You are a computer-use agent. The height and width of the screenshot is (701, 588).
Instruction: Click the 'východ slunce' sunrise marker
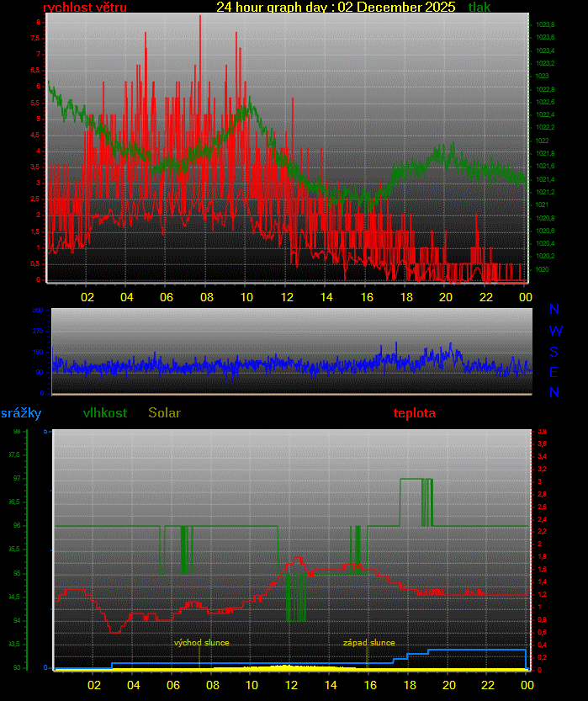coord(201,643)
